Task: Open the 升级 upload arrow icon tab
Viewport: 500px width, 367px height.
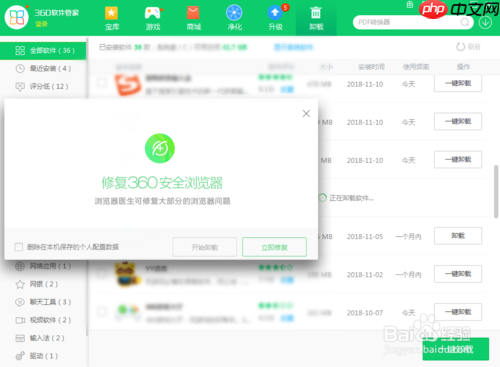Action: tap(275, 13)
